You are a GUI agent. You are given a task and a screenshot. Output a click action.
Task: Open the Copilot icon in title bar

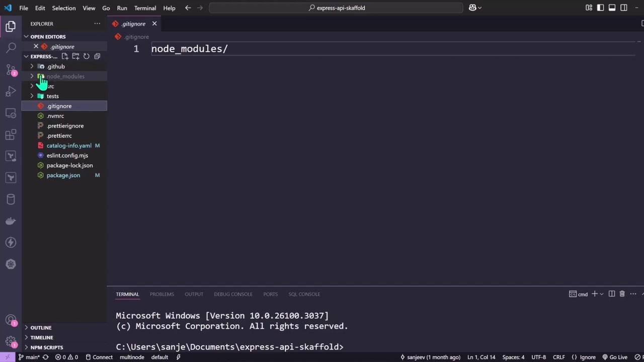click(472, 8)
